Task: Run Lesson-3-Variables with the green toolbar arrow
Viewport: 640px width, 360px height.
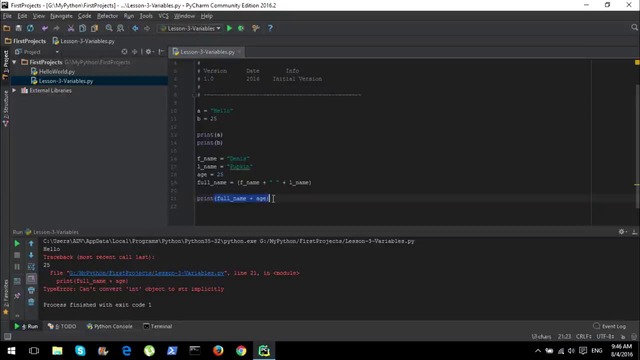Action: point(229,28)
